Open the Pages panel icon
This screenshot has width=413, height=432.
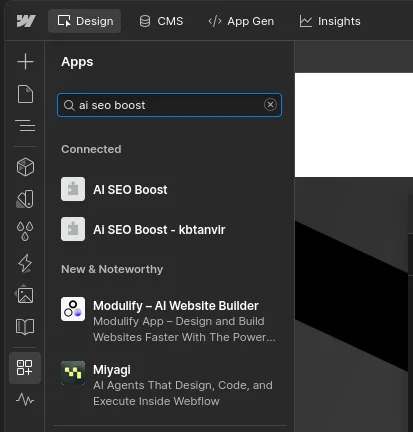point(25,94)
